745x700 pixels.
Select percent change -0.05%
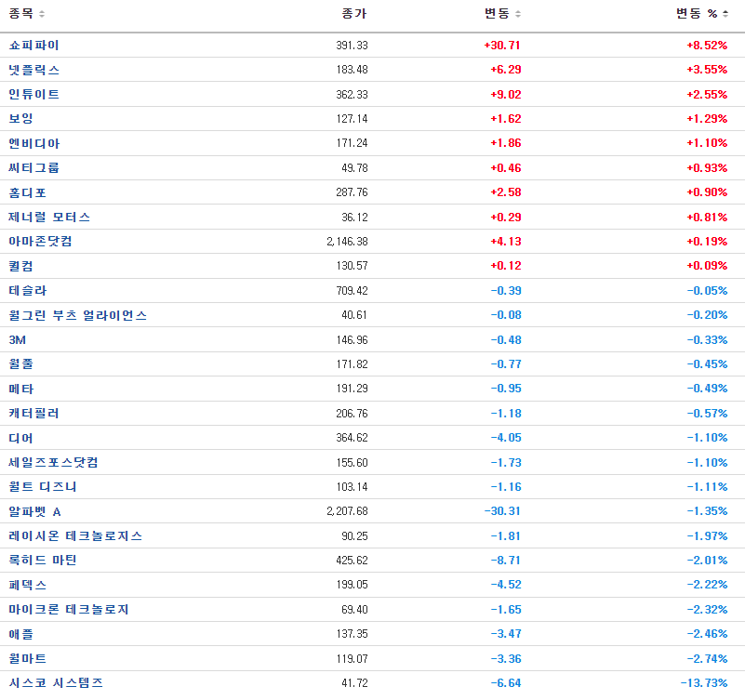coord(707,291)
